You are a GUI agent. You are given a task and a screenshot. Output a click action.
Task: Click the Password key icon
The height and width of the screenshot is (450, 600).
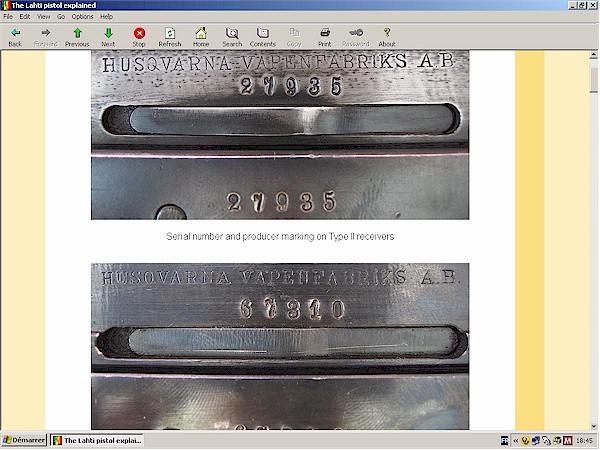[x=356, y=33]
